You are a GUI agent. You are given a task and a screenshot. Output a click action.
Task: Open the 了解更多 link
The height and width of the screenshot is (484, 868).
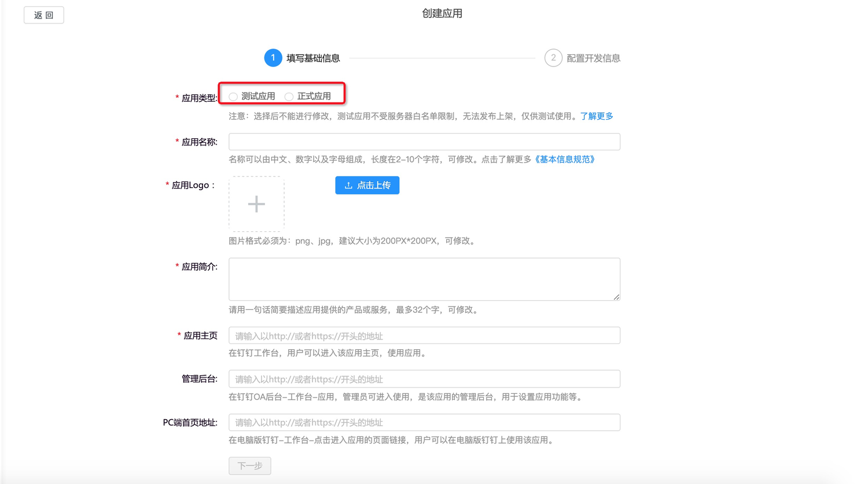597,116
